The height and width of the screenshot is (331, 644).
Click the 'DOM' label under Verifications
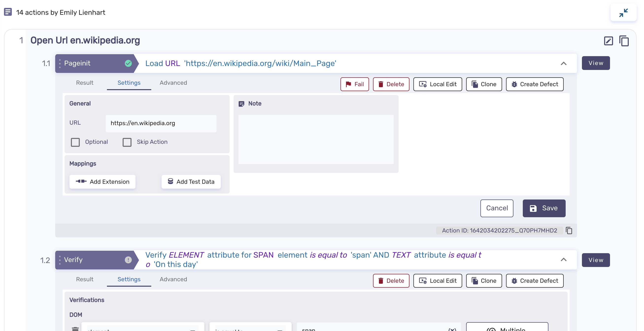(x=76, y=315)
